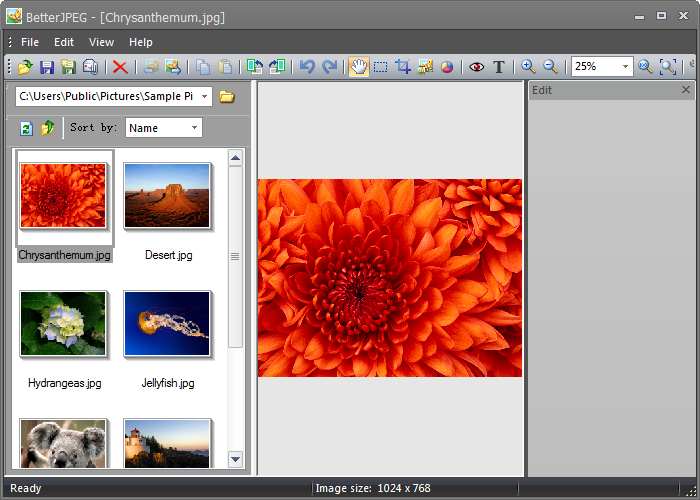700x500 pixels.
Task: Click the color adjustment pie icon
Action: pos(447,67)
